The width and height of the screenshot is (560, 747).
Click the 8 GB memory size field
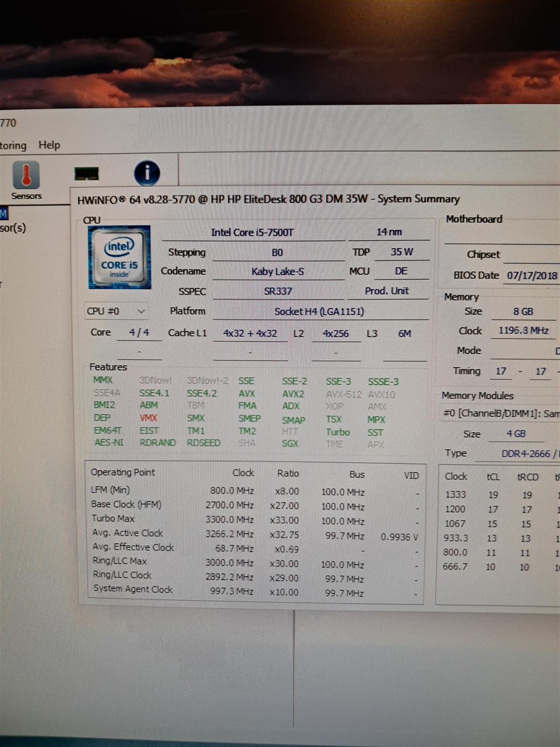click(x=523, y=311)
